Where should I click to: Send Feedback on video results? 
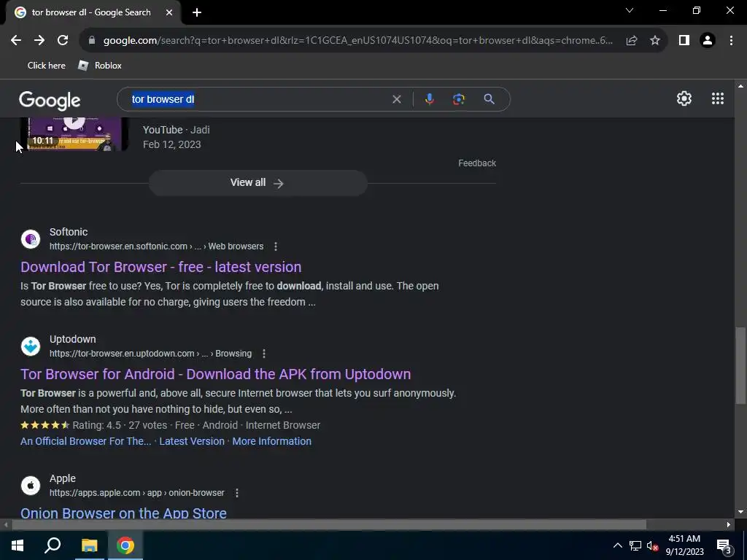coord(477,163)
